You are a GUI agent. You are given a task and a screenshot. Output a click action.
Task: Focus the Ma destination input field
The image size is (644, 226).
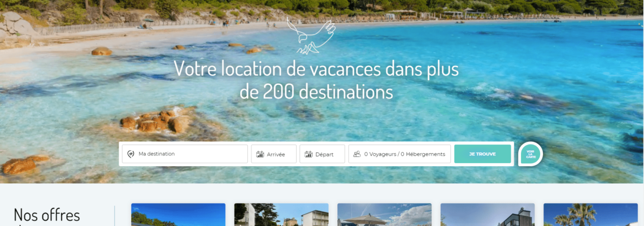(x=185, y=154)
